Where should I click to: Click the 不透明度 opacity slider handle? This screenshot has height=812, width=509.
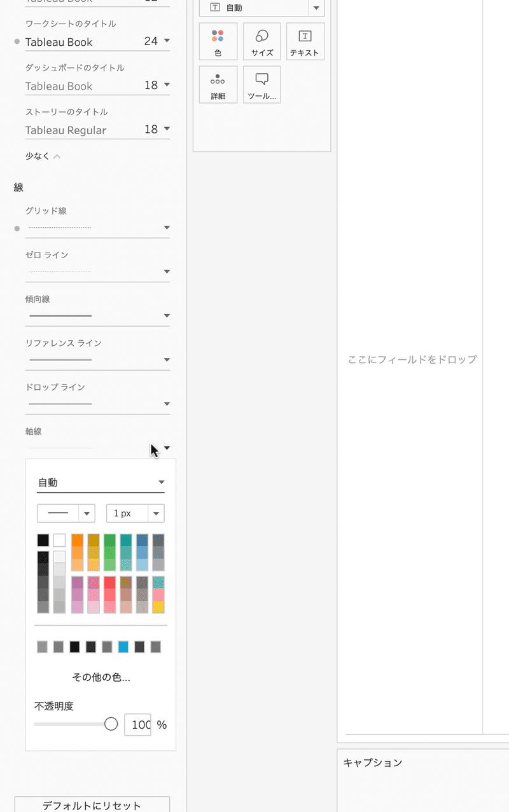111,724
